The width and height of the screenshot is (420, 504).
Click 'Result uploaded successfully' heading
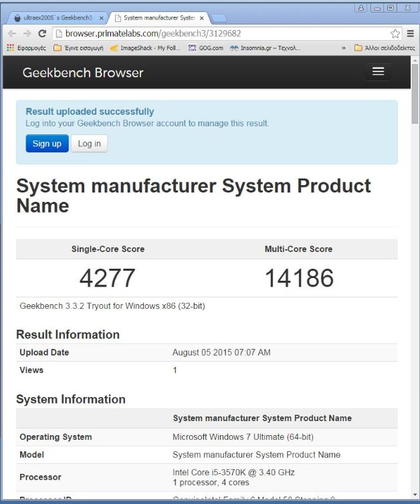pyautogui.click(x=90, y=112)
